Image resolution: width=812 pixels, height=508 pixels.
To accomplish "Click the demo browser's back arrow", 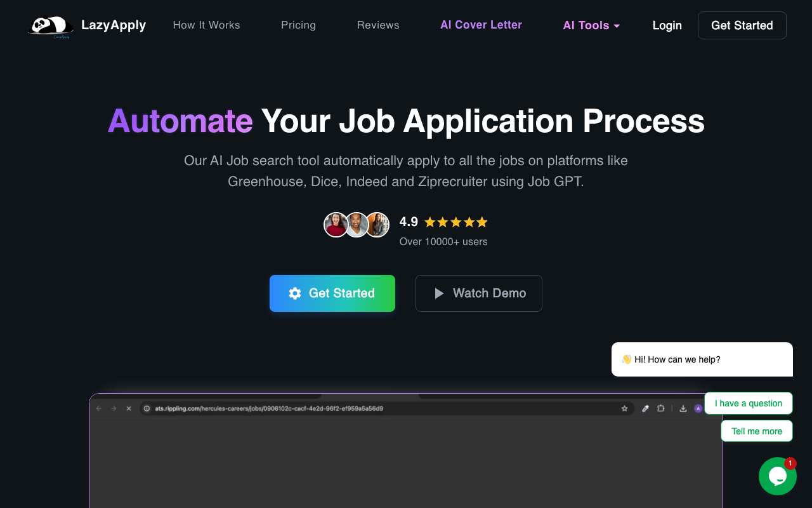I will [x=99, y=408].
